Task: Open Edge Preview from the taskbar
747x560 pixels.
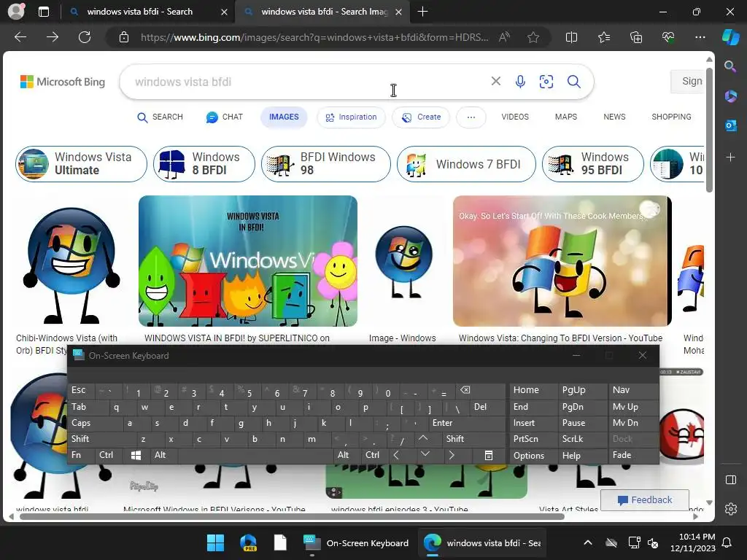Action: (x=248, y=542)
